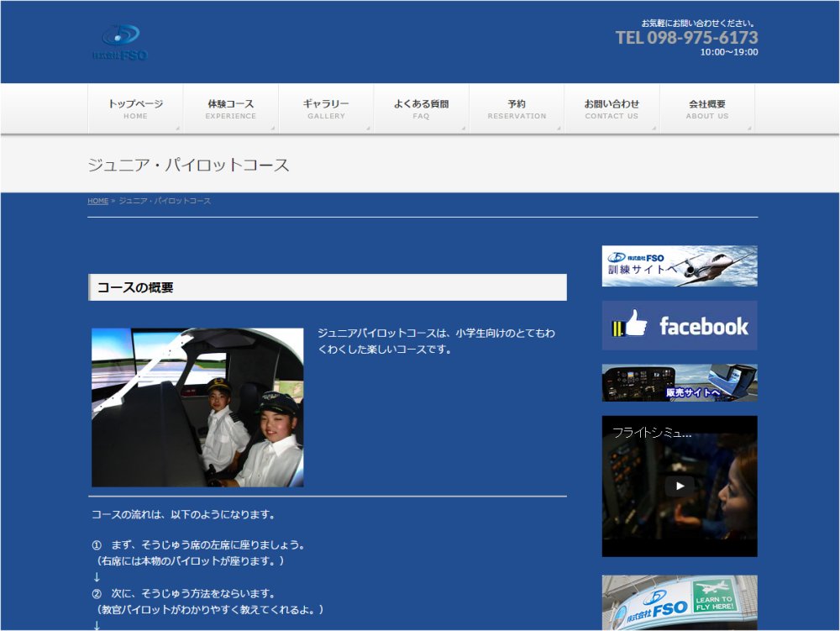Click the ジュニア・パイロットコース page title
This screenshot has width=840, height=631.
pos(189,165)
